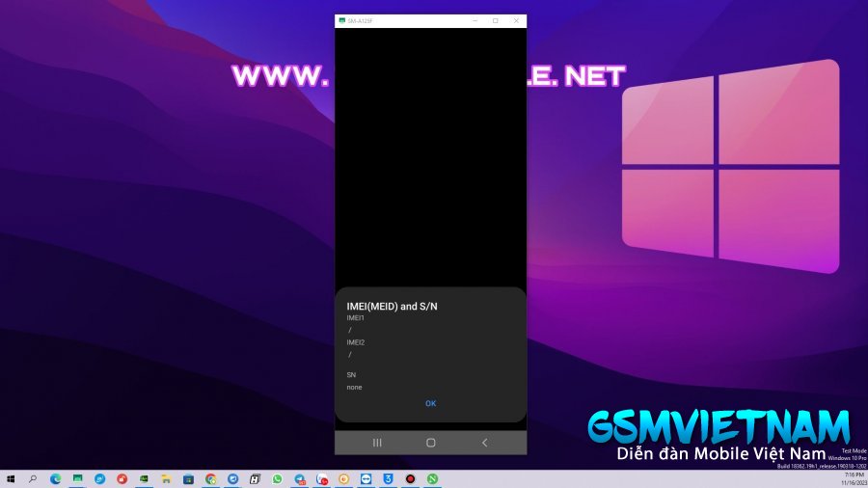Open Microsoft Store from the taskbar
Image resolution: width=868 pixels, height=488 pixels.
coord(188,479)
